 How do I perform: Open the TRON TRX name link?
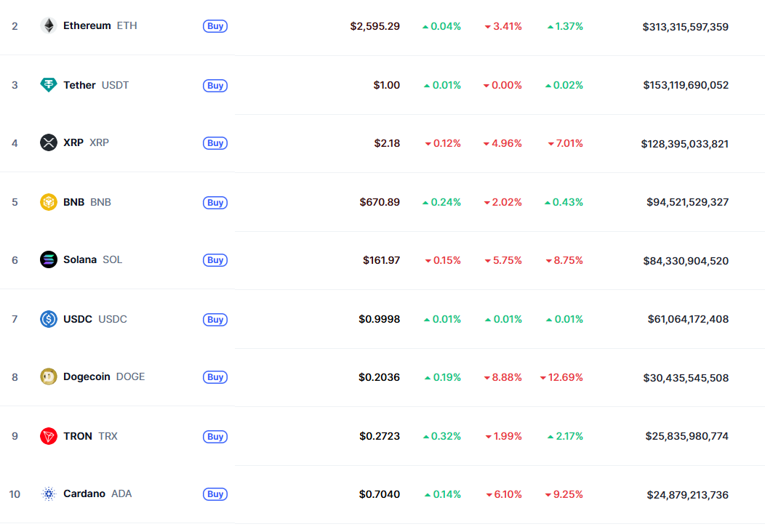(x=78, y=436)
